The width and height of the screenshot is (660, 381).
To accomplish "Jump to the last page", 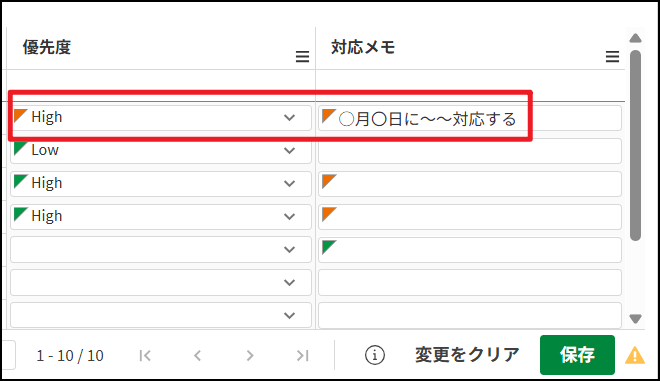I will [x=302, y=356].
